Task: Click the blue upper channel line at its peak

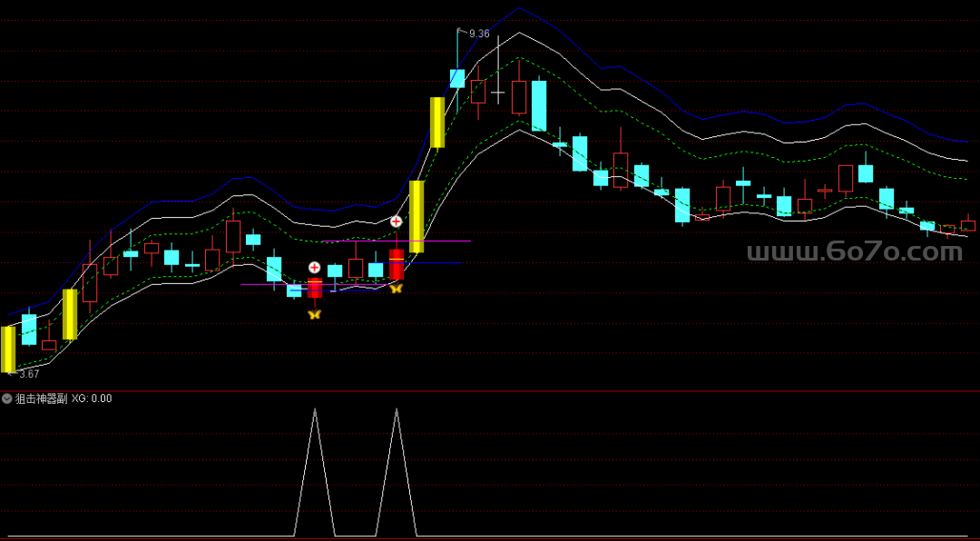Action: pyautogui.click(x=519, y=9)
